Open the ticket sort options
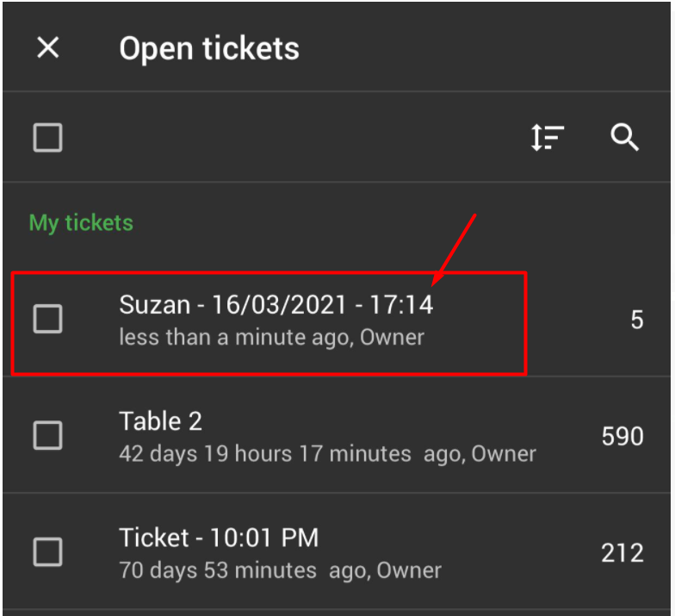Screen dimensions: 675x616 click(547, 138)
